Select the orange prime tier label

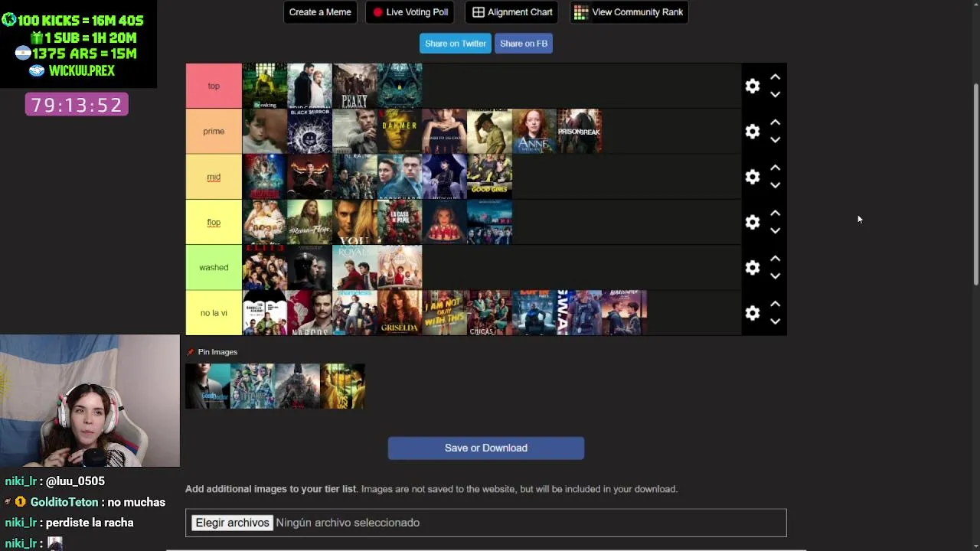(214, 132)
